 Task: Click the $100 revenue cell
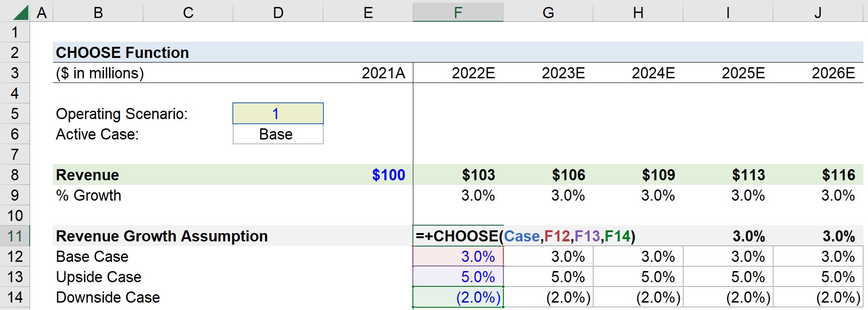368,175
